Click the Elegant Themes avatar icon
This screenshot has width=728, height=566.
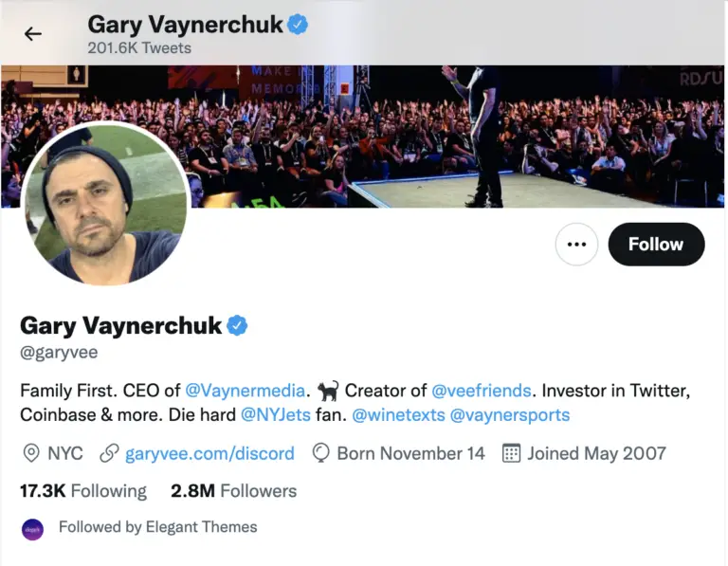point(32,529)
